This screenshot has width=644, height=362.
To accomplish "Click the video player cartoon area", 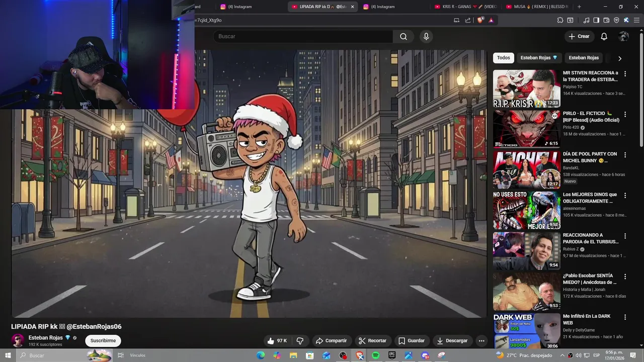I will (x=249, y=184).
